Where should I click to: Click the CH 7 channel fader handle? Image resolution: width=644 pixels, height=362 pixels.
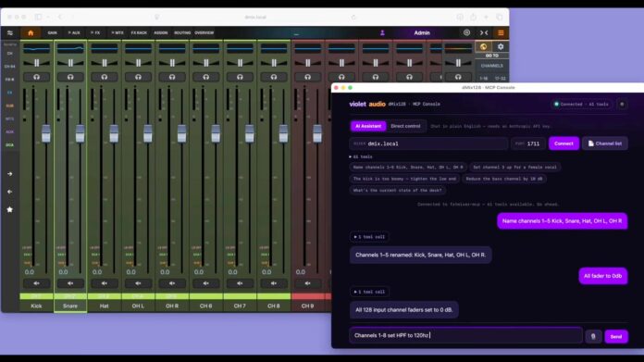click(249, 133)
